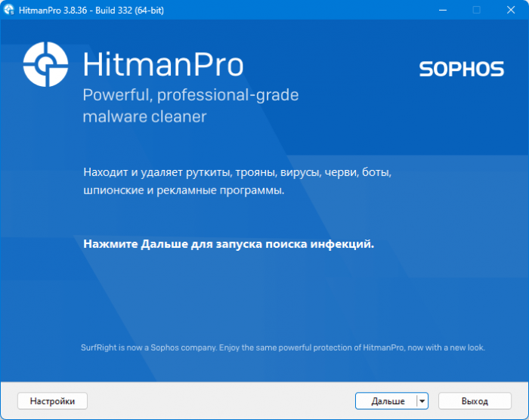Image resolution: width=529 pixels, height=420 pixels.
Task: Close the HitmanPro window
Action: pyautogui.click(x=511, y=10)
